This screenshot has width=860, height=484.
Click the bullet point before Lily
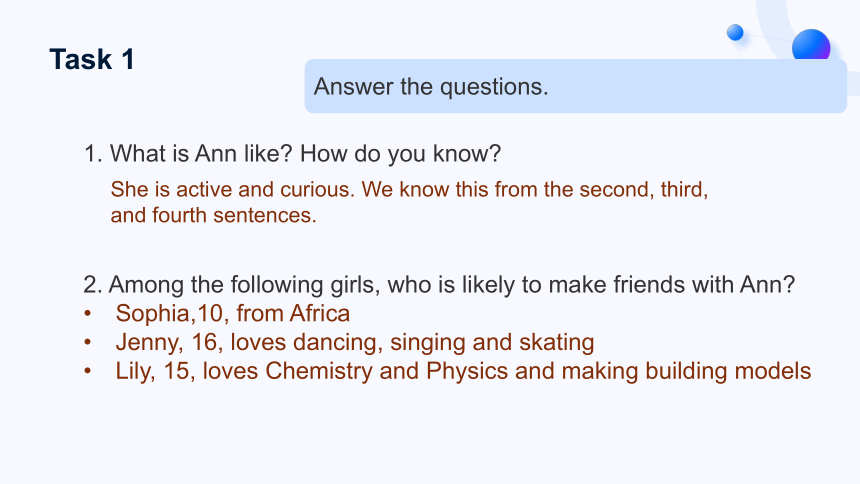(x=88, y=371)
